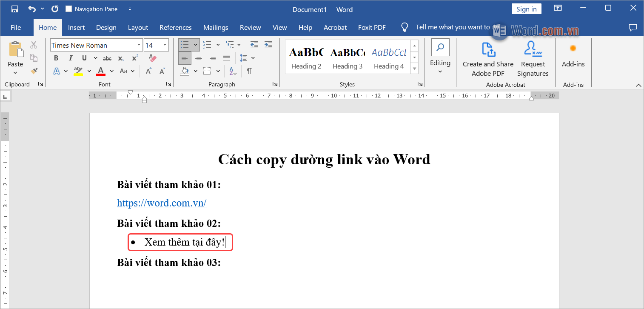Open multilevel list dropdown arrow

(x=239, y=45)
